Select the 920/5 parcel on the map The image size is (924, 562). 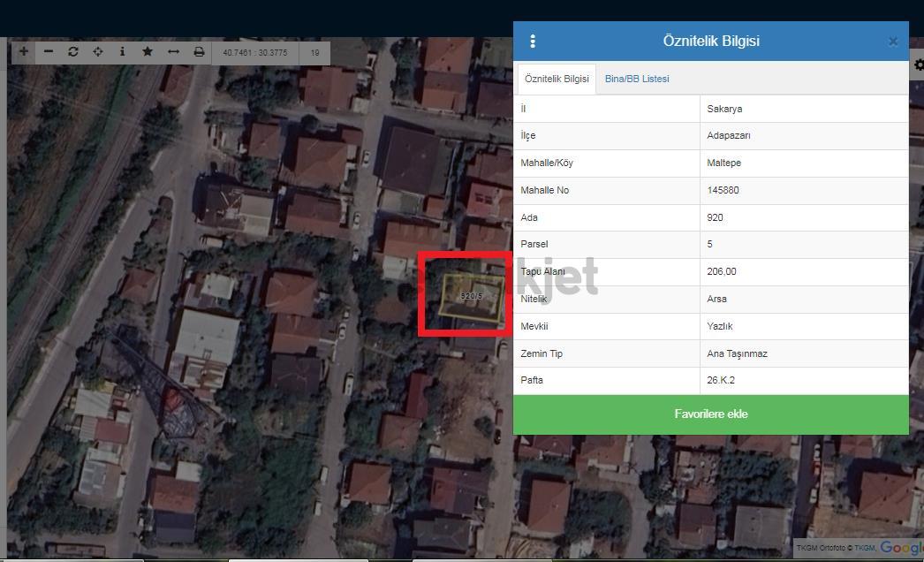click(472, 297)
